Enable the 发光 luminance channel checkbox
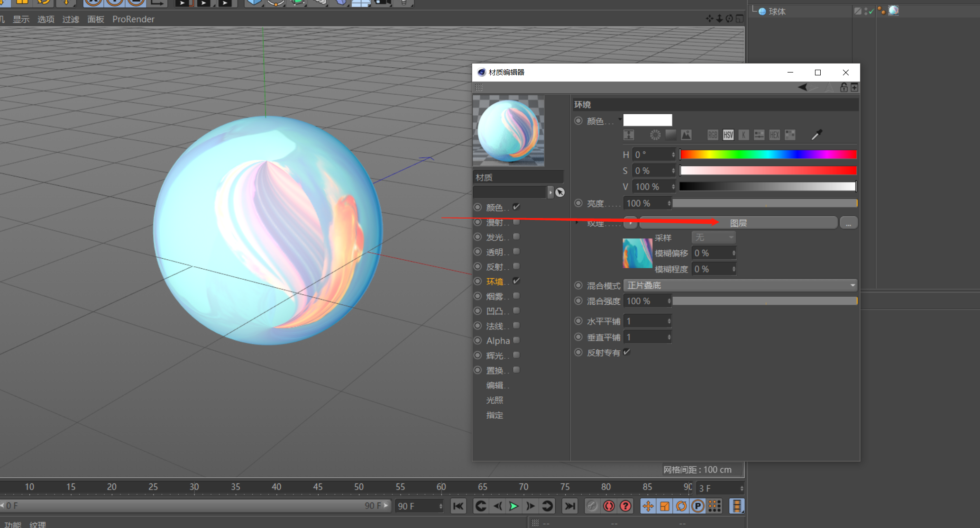 [516, 237]
